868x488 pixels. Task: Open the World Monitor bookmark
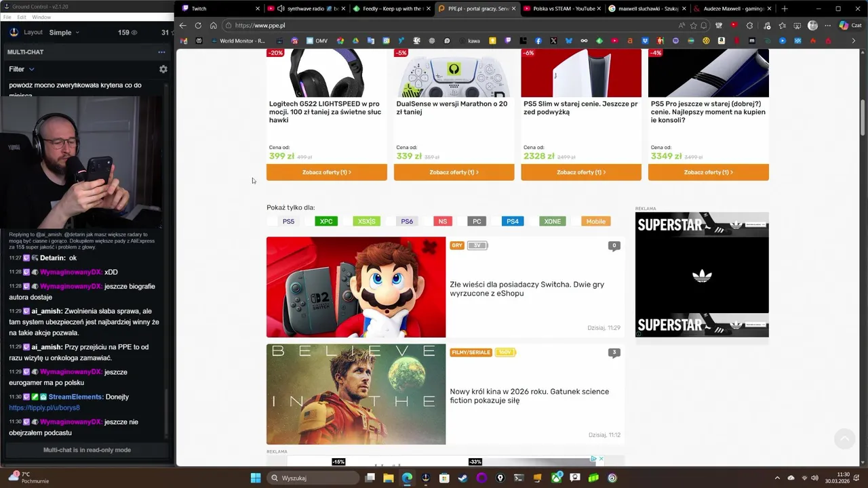238,41
